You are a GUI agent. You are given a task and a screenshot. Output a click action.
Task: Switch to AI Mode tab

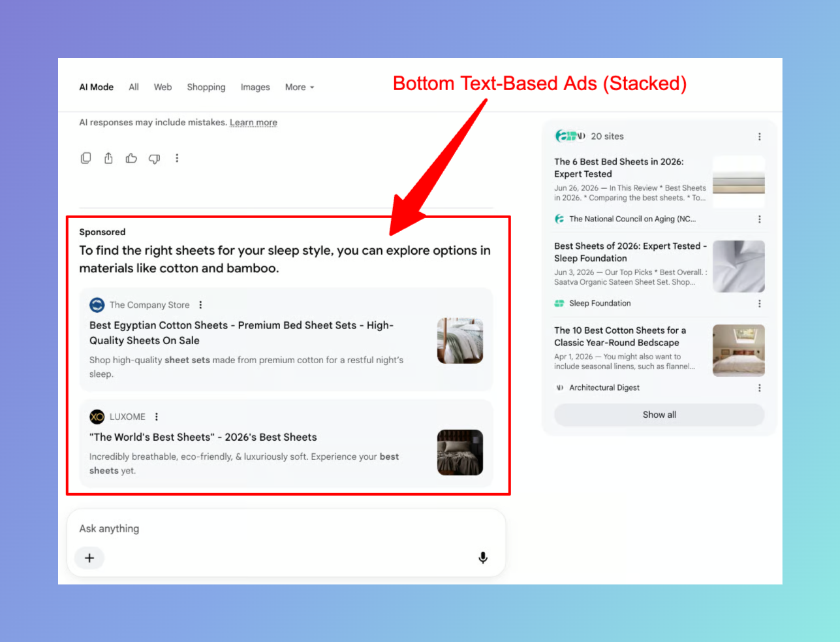click(x=97, y=87)
